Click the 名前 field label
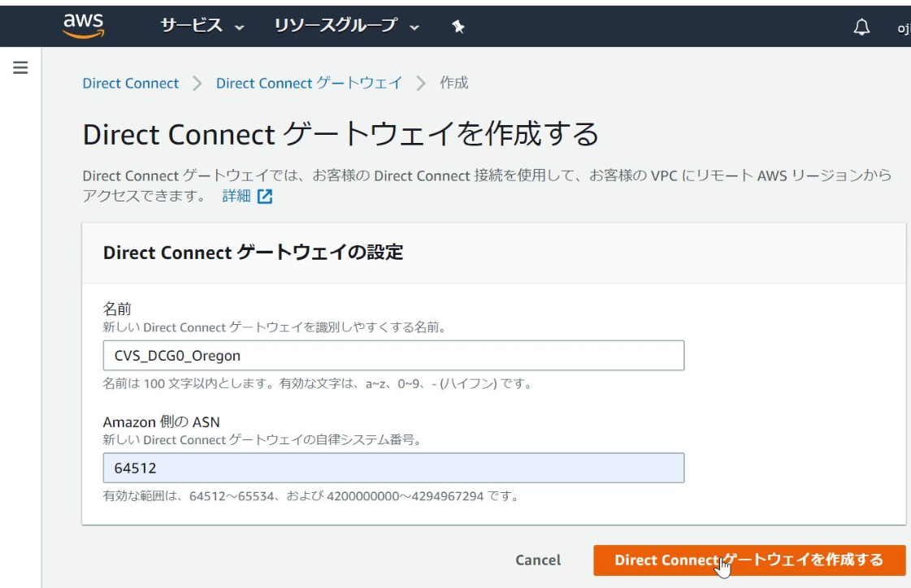This screenshot has height=588, width=911. [117, 309]
